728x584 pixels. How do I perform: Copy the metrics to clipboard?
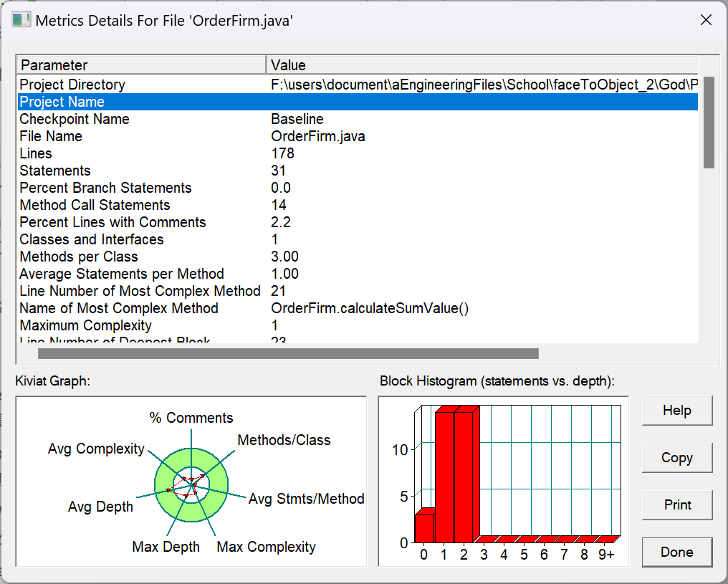click(677, 458)
